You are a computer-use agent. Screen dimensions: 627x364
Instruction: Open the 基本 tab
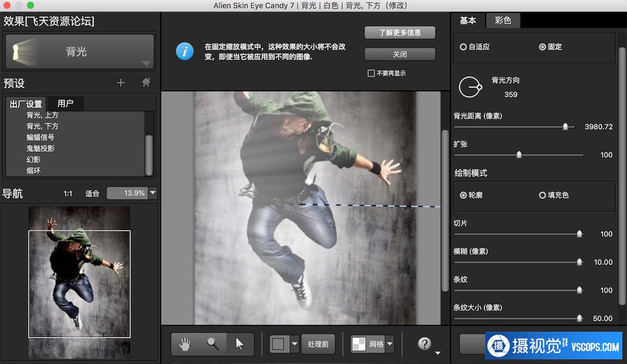click(468, 21)
